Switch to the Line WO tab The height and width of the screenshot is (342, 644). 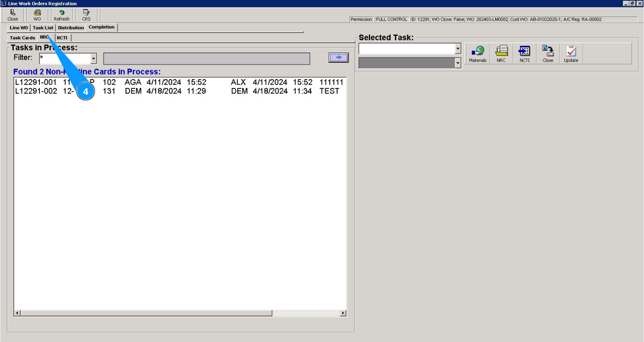[x=19, y=28]
